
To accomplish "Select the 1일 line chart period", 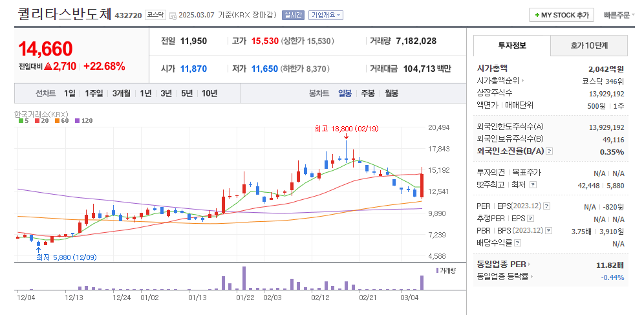I will click(x=69, y=93).
